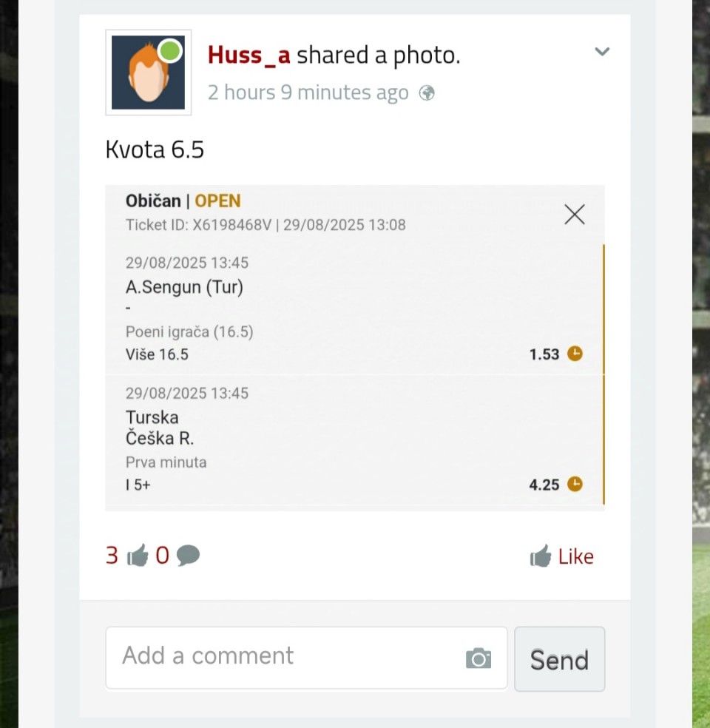The width and height of the screenshot is (710, 728).
Task: Open the Huss_a profile link
Action: [248, 55]
